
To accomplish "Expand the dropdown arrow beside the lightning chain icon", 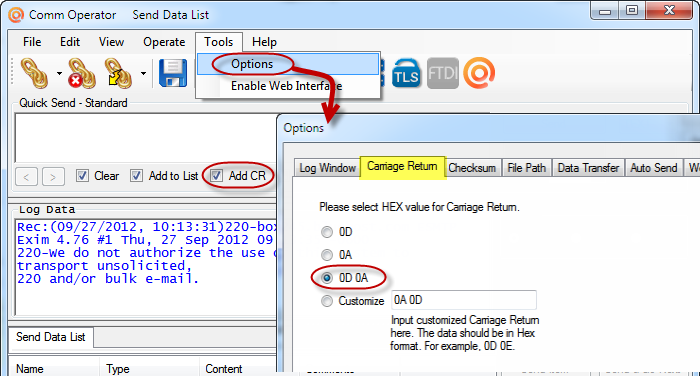I will pyautogui.click(x=143, y=73).
